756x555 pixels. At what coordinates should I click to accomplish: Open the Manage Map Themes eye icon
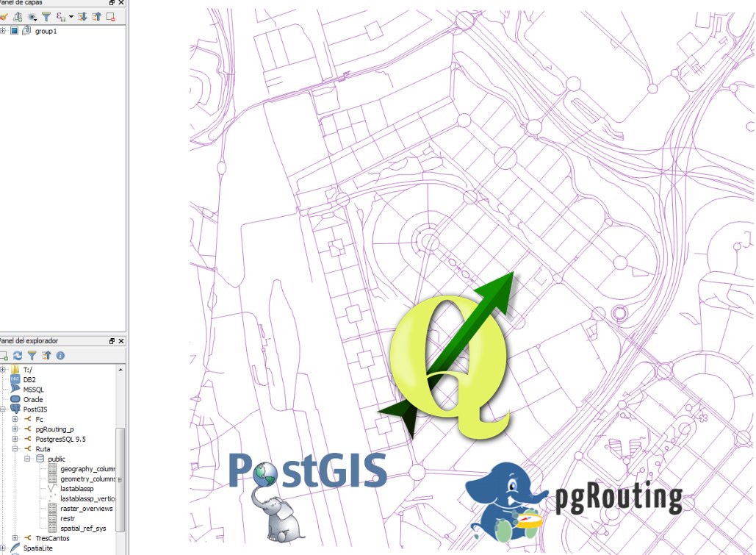tap(32, 17)
